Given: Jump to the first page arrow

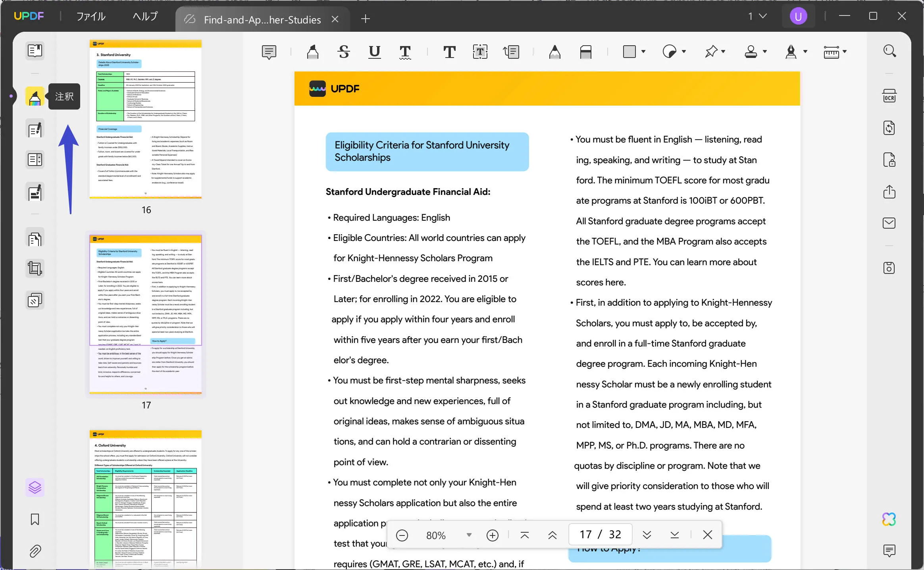Looking at the screenshot, I should tap(524, 535).
